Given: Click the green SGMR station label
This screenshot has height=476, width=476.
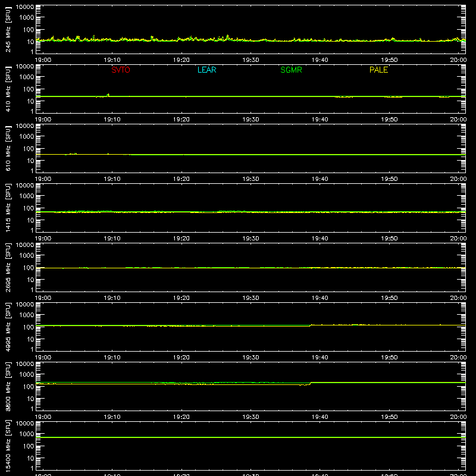Looking at the screenshot, I should (291, 70).
